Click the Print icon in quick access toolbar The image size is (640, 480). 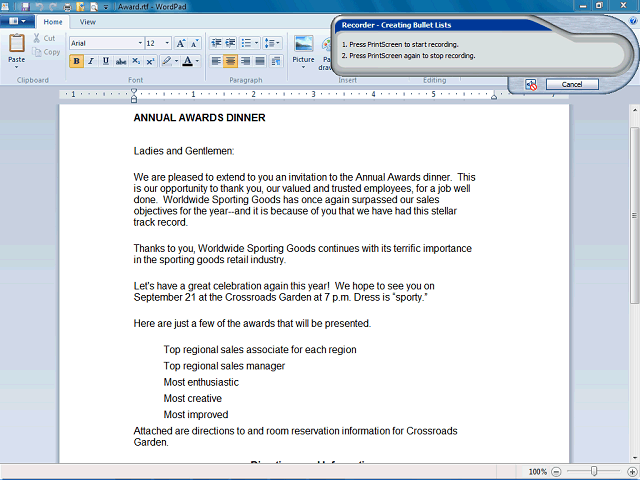(x=67, y=7)
